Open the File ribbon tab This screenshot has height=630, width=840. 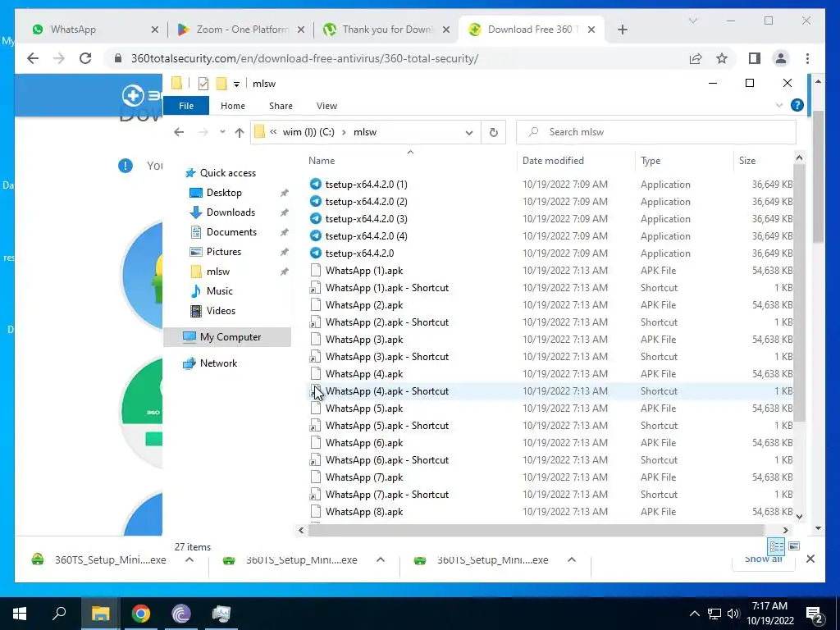(186, 106)
